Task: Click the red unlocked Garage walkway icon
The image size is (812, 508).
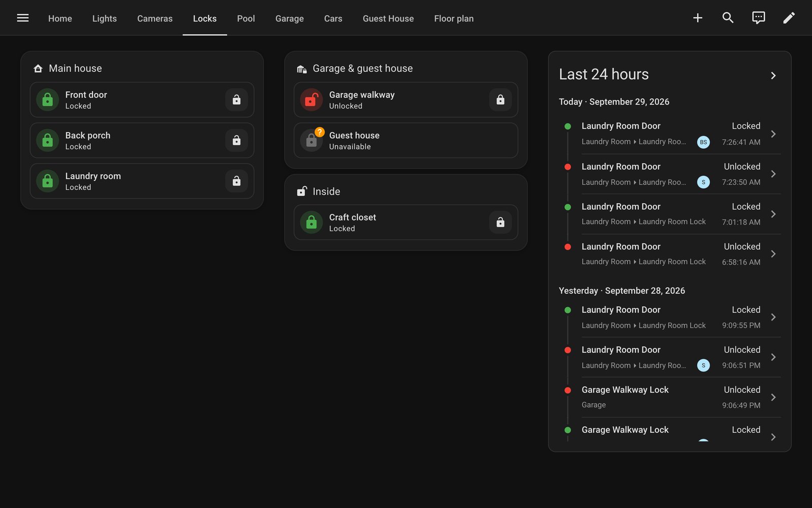Action: (x=312, y=100)
